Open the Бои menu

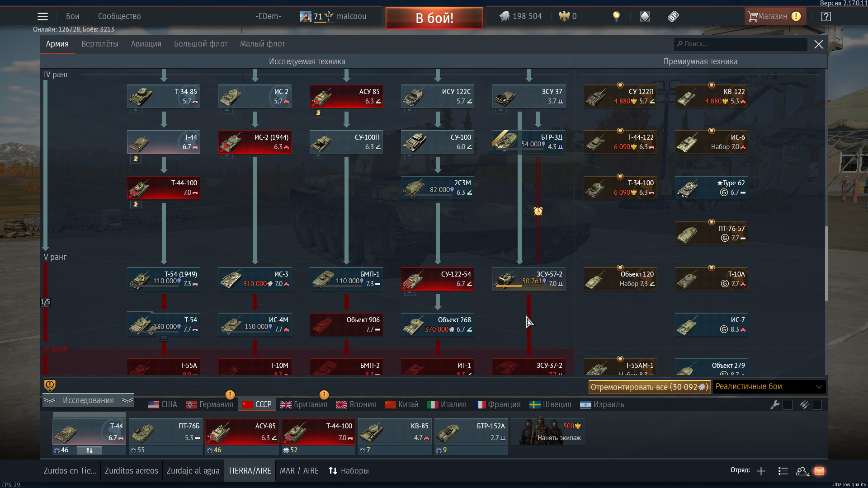click(72, 16)
